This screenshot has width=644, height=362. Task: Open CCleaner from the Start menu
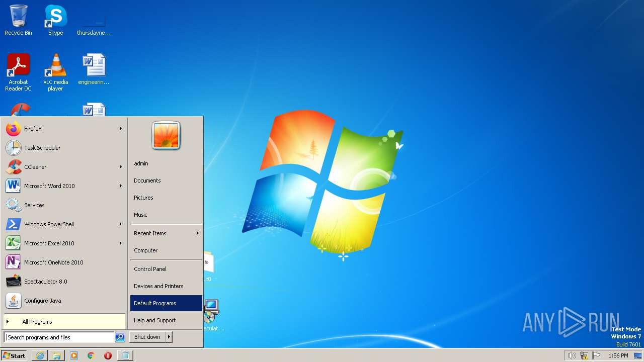(64, 167)
